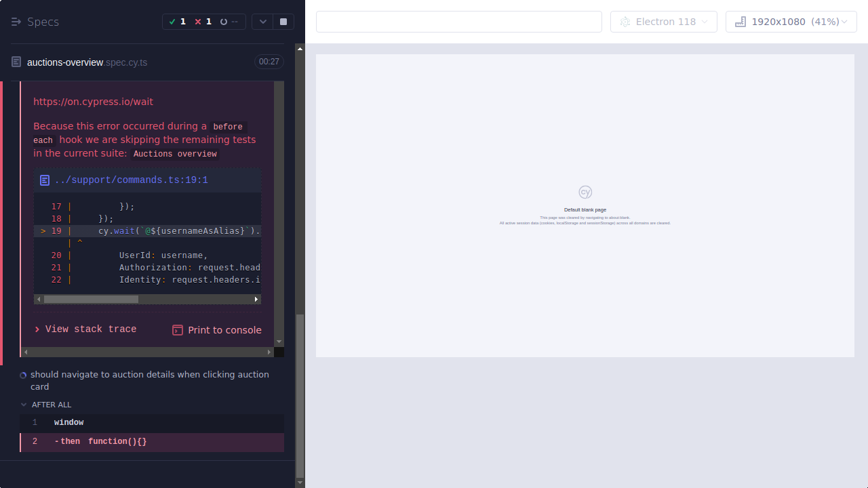This screenshot has width=868, height=488.
Task: Open the on.cypress.io/wait documentation link
Action: coord(93,102)
